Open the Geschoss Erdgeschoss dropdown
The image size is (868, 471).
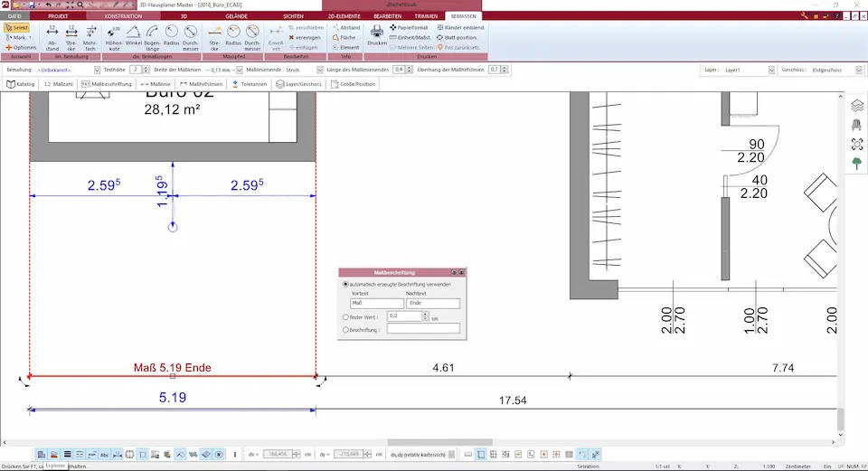(x=859, y=71)
